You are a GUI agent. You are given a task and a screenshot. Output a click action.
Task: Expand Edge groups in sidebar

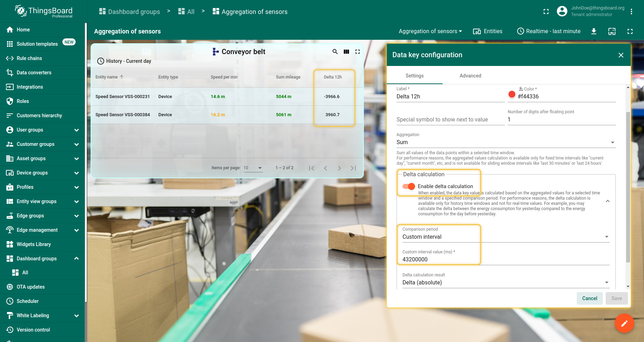tap(77, 216)
